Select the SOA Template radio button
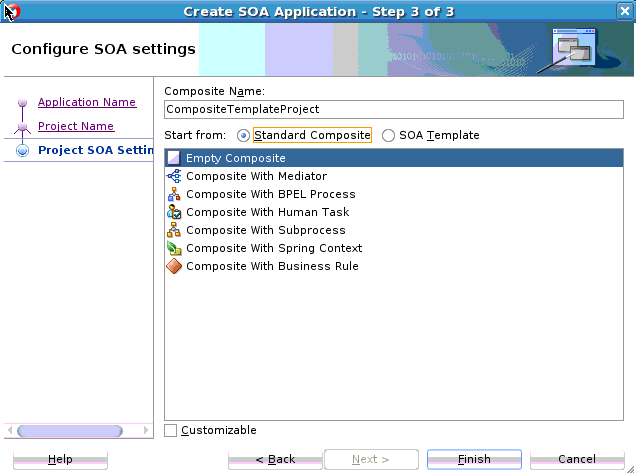 (x=389, y=135)
